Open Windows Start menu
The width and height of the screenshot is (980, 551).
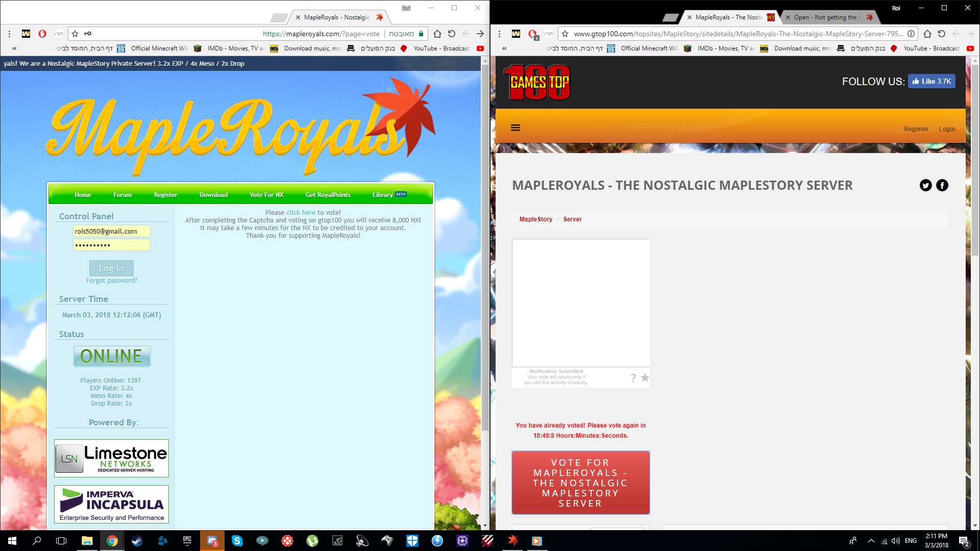click(12, 541)
